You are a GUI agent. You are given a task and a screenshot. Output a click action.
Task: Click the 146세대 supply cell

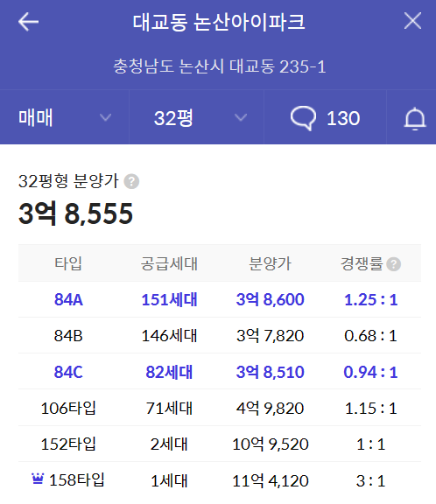click(x=169, y=336)
